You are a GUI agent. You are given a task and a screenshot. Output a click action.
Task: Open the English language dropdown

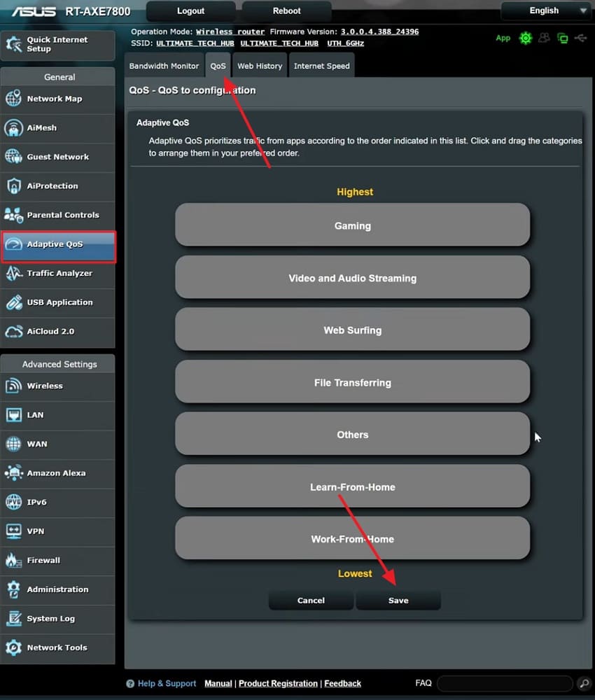[x=545, y=10]
